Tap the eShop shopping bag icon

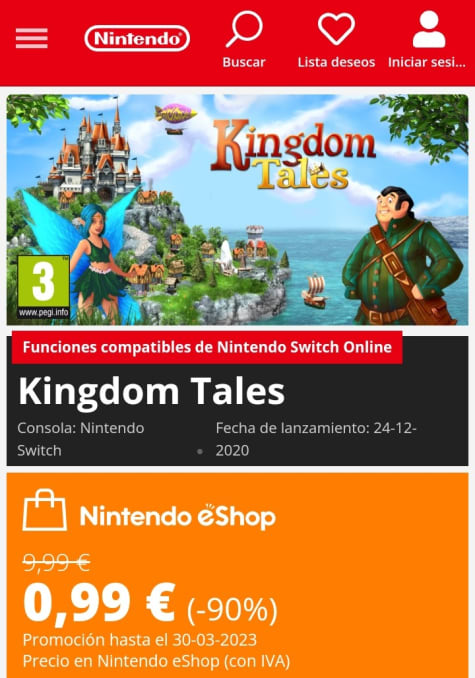45,510
